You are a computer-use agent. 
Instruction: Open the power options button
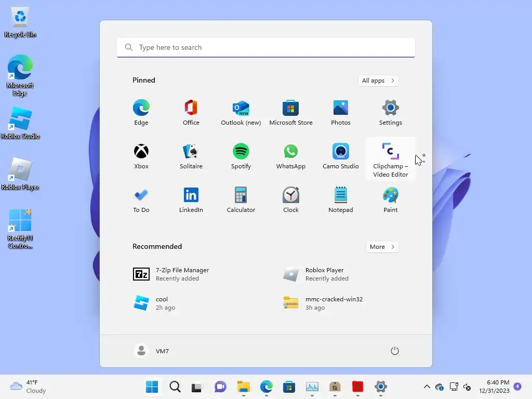(x=395, y=351)
